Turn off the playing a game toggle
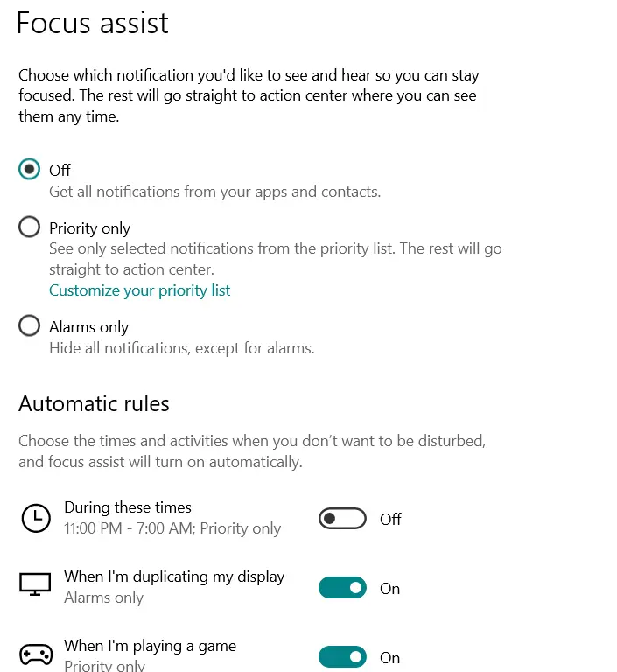 [x=342, y=657]
